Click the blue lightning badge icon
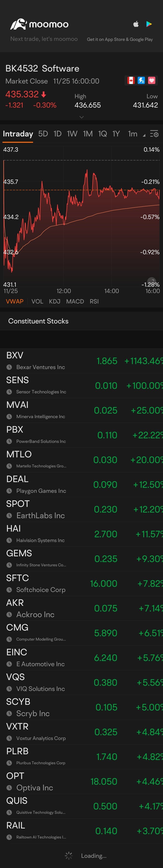Screen dimensions: 163x868 click(141, 80)
